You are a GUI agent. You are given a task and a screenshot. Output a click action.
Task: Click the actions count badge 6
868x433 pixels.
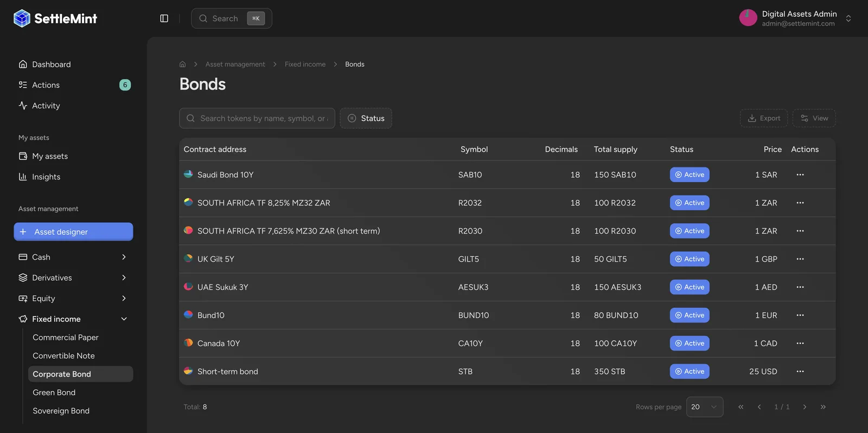click(x=125, y=85)
